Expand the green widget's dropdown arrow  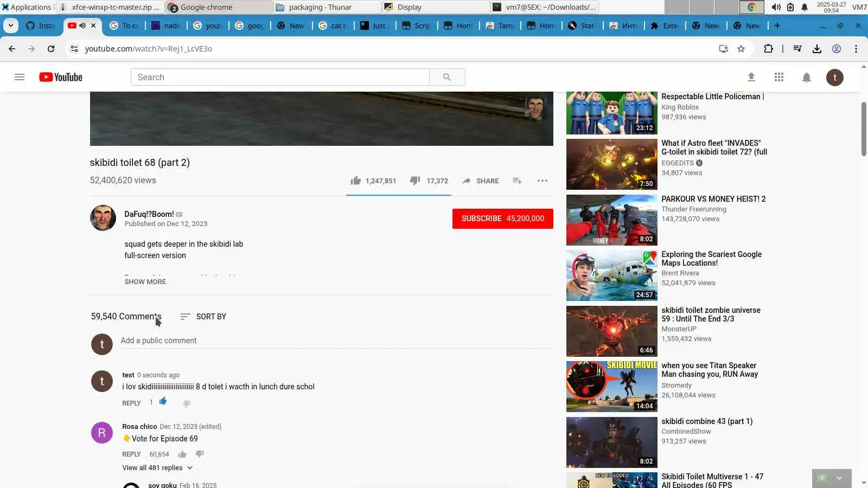pos(839,478)
